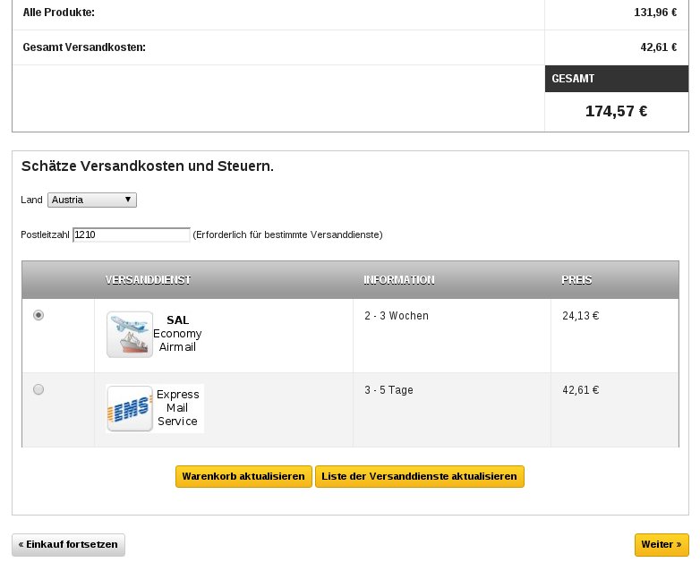The image size is (700, 588).
Task: Click the EMS Express Mail Service logo
Action: pos(130,409)
